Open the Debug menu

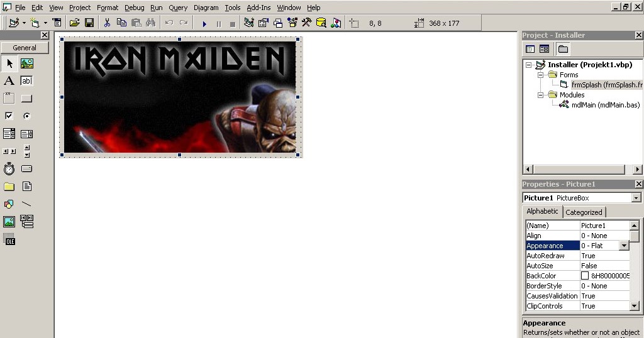135,8
